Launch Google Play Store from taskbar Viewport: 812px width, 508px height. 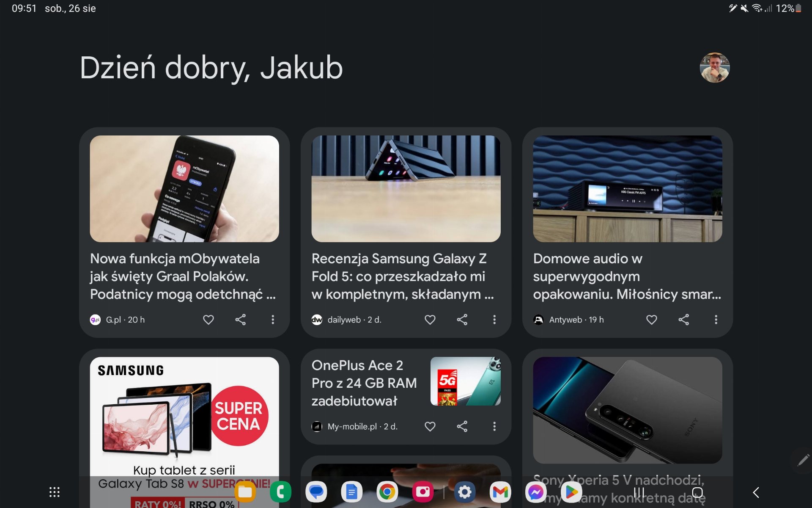571,492
